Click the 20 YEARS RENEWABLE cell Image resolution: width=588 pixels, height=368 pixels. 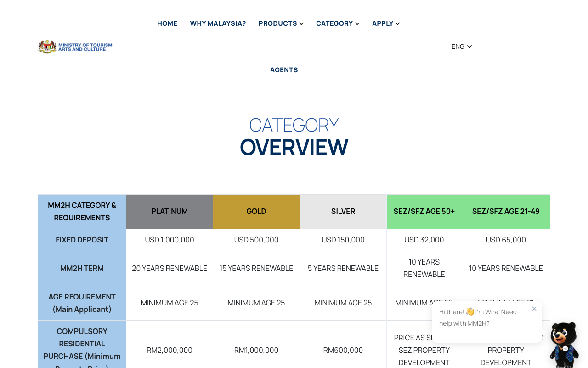point(170,268)
